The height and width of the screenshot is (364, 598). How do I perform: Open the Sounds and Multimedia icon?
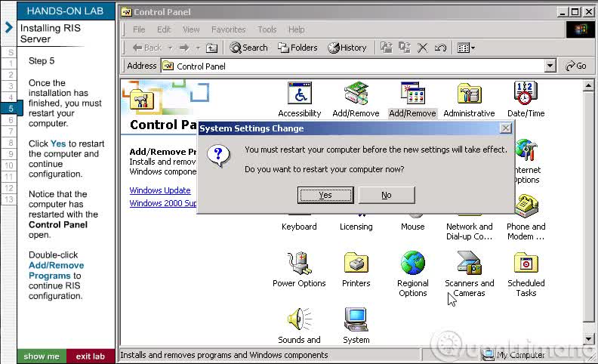(x=300, y=319)
